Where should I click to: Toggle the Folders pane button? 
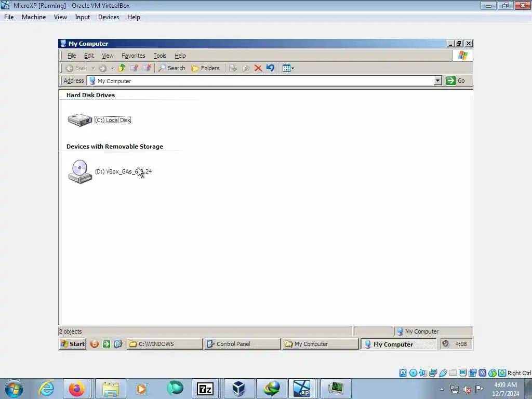coord(206,68)
